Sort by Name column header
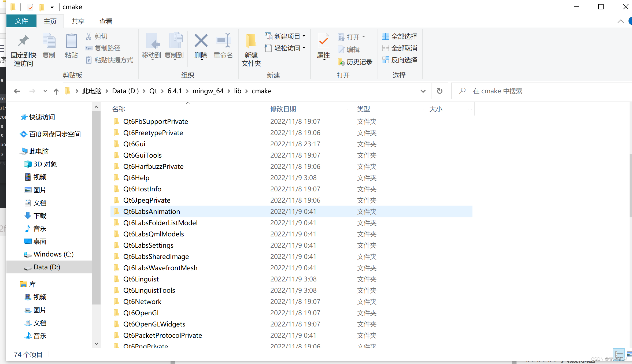 (x=188, y=109)
